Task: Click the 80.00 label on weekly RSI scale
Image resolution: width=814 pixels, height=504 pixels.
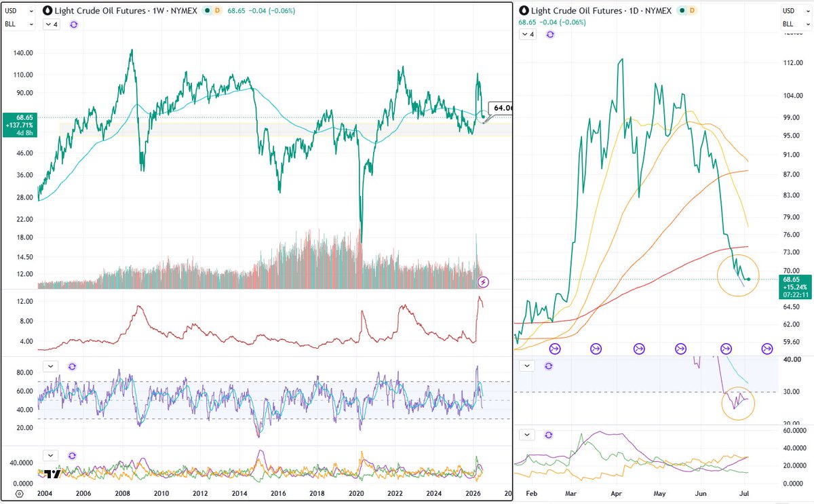Action: click(25, 373)
